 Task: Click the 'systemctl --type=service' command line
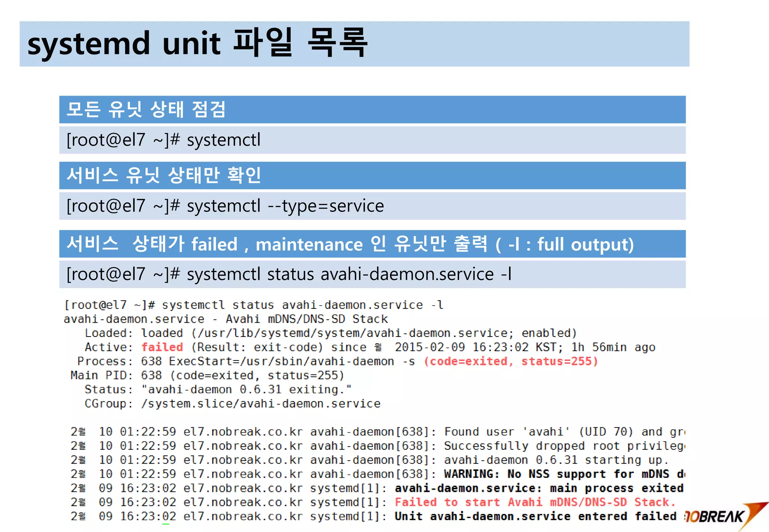pyautogui.click(x=372, y=206)
